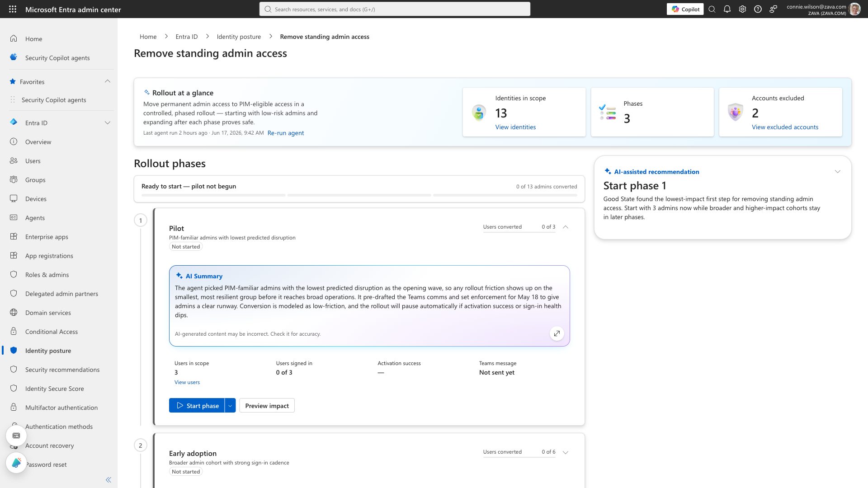Click the Conditional Access lock icon
Image resolution: width=868 pixels, height=488 pixels.
[14, 331]
